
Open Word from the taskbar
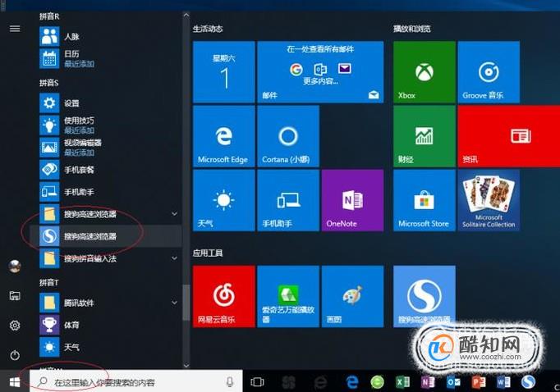503,382
